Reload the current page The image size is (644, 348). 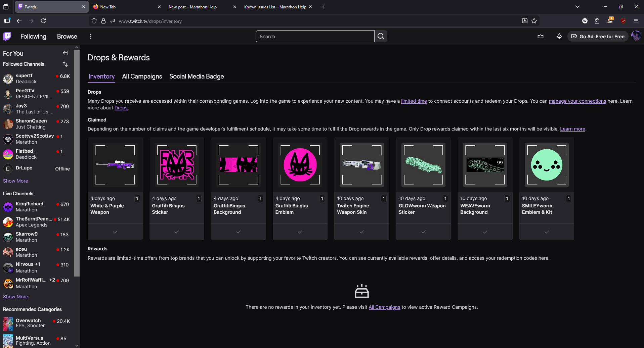(43, 21)
